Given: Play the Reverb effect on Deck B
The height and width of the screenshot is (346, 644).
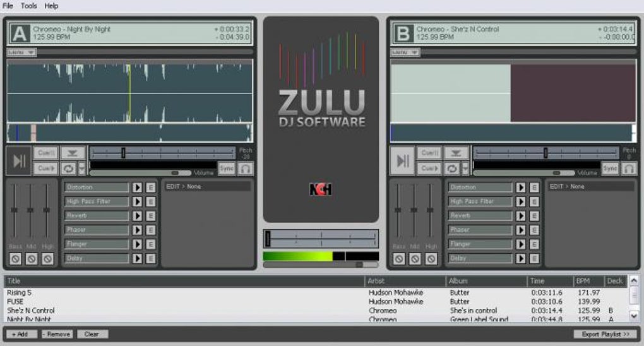Looking at the screenshot, I should (x=521, y=216).
